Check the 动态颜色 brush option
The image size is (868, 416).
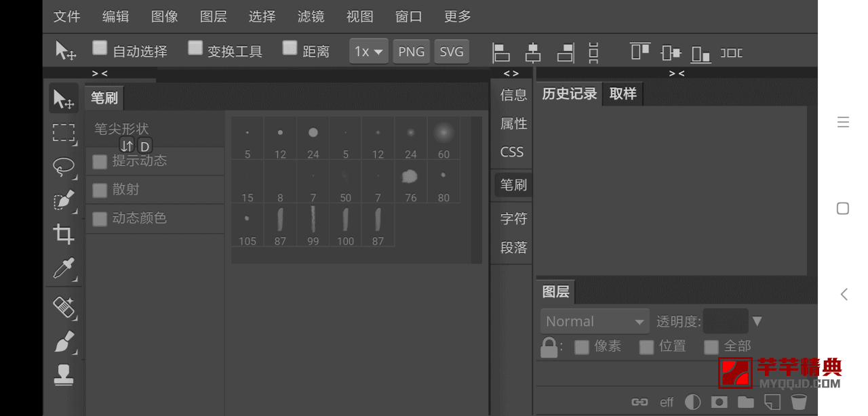(100, 219)
